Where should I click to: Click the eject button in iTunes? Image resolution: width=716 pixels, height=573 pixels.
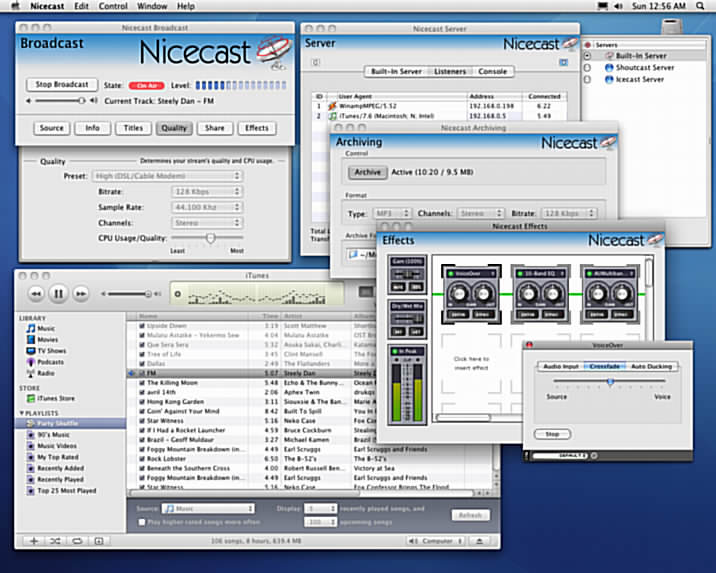click(x=479, y=541)
